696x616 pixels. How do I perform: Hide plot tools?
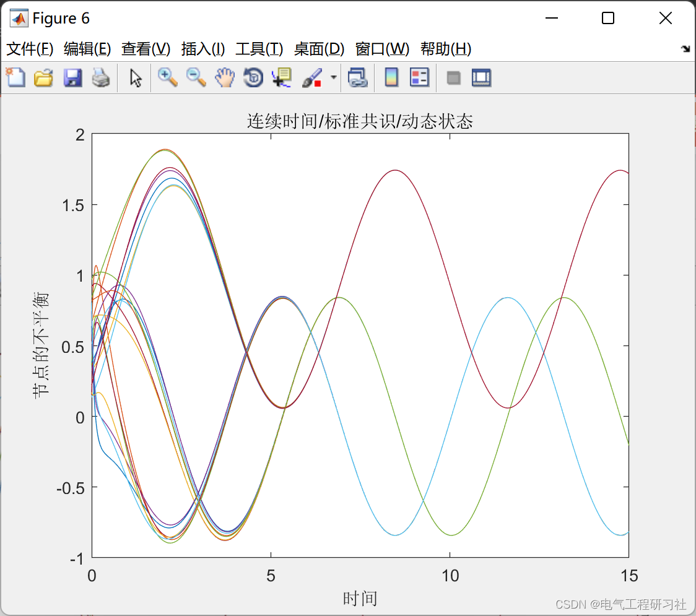[453, 78]
